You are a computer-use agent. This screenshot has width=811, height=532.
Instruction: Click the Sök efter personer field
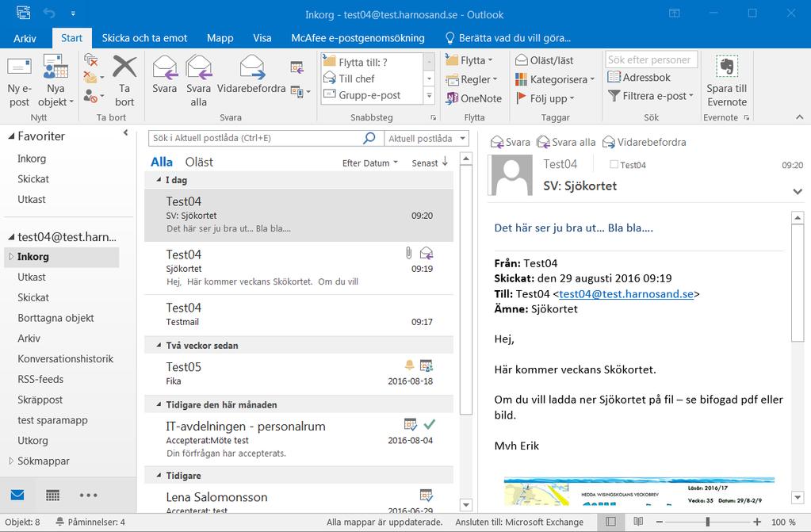(651, 59)
